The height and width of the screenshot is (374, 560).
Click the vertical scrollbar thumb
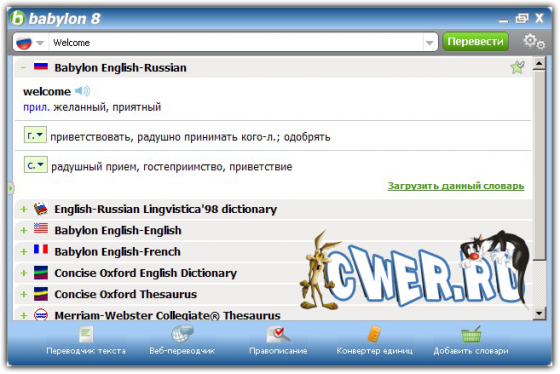[539, 165]
